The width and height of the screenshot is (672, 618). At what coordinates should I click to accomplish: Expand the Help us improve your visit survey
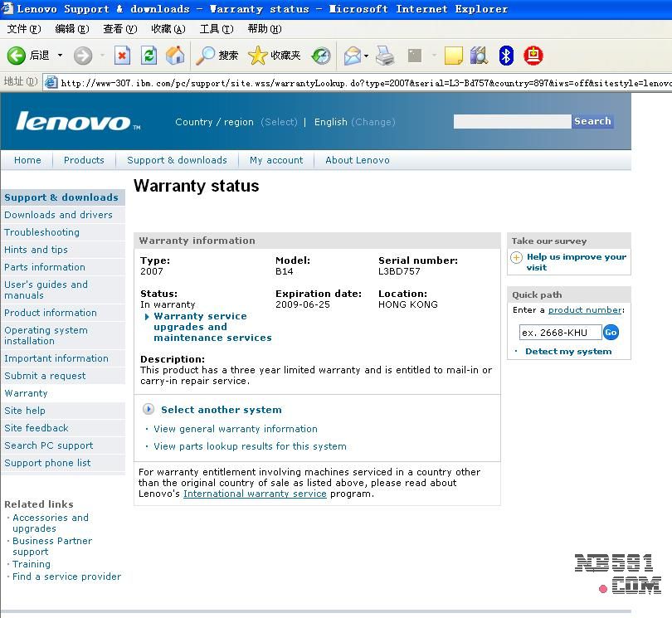click(x=576, y=261)
